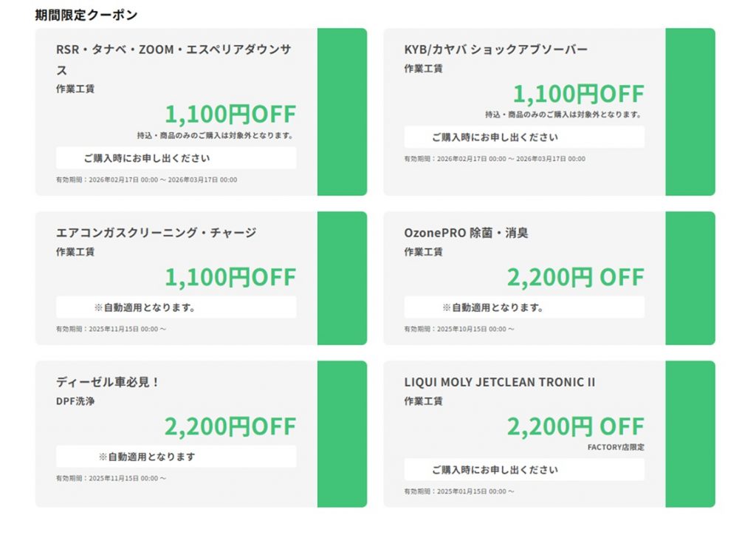Click the 期間限定クーポン section heading
Screen dimensions: 756x535
tap(86, 15)
